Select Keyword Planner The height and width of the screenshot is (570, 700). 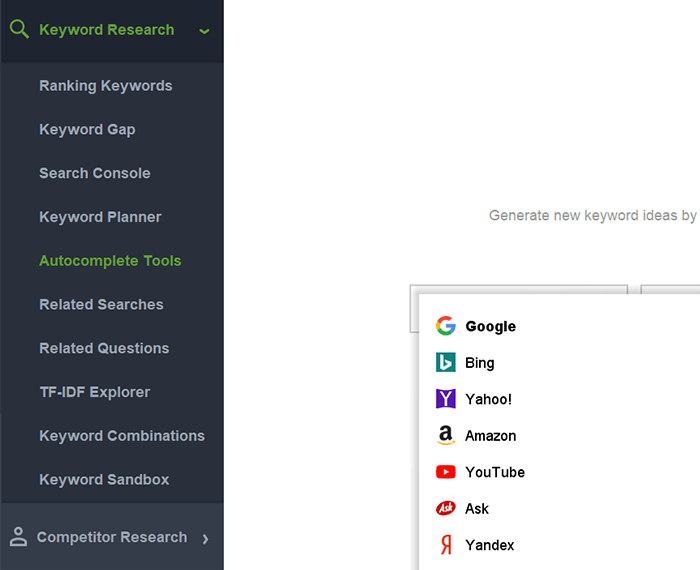coord(100,217)
